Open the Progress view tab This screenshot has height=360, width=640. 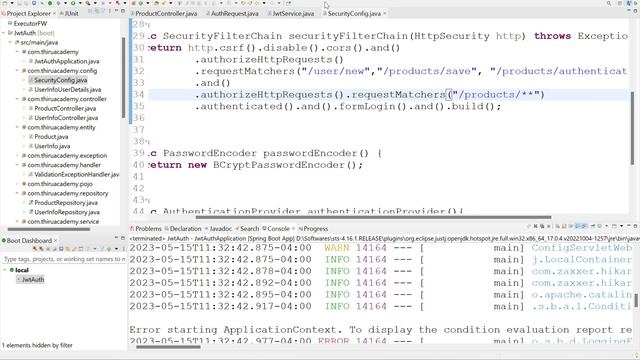click(x=313, y=229)
